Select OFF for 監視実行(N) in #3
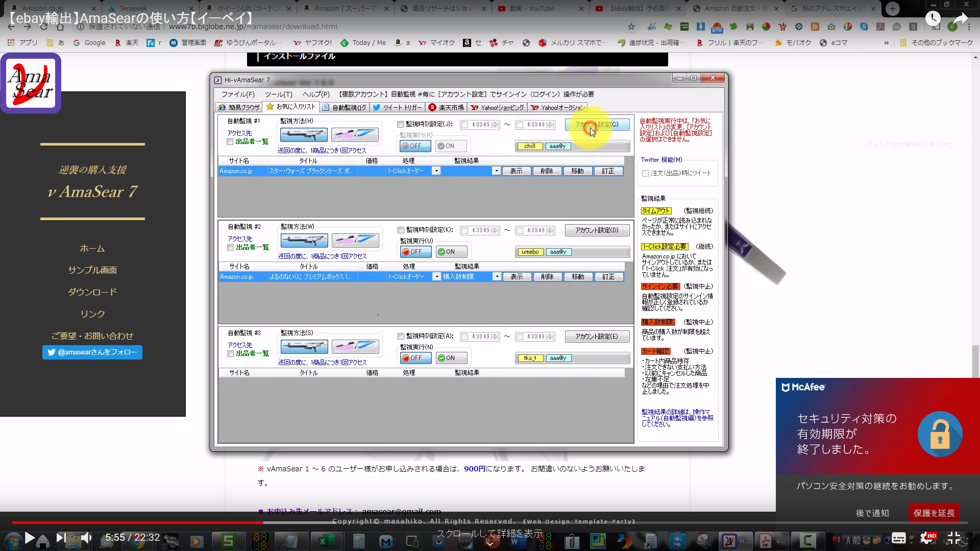Image resolution: width=980 pixels, height=551 pixels. [x=416, y=358]
